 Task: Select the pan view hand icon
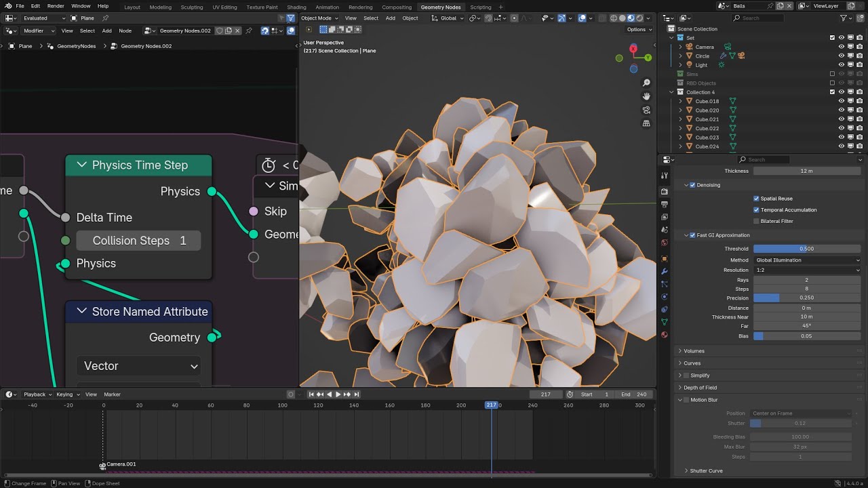point(646,96)
